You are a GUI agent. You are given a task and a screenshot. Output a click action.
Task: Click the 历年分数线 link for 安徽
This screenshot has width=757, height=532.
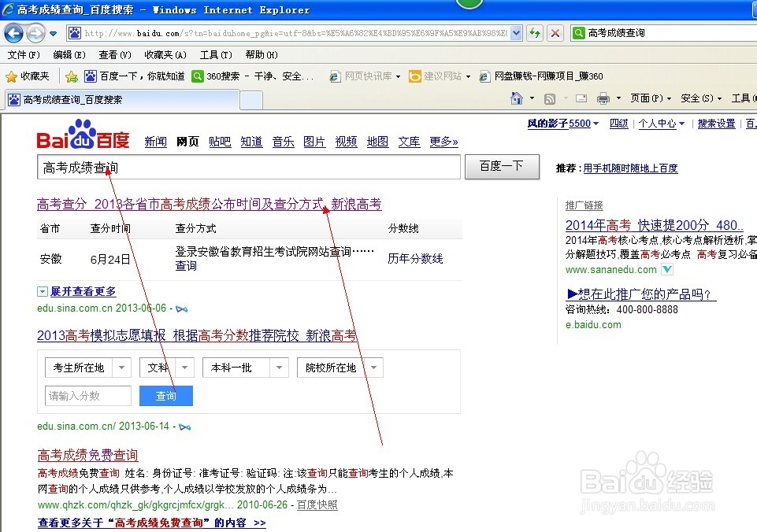[x=415, y=259]
